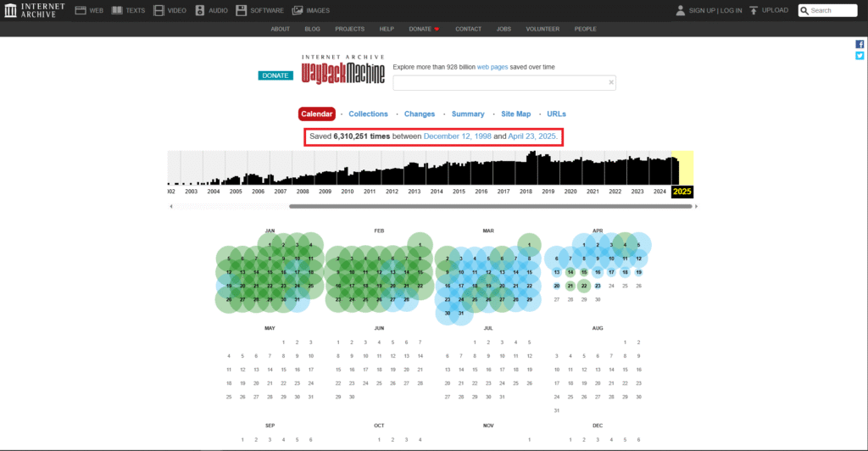Open the PEOPLE menu item
Screen dimensions: 868x451
(585, 29)
